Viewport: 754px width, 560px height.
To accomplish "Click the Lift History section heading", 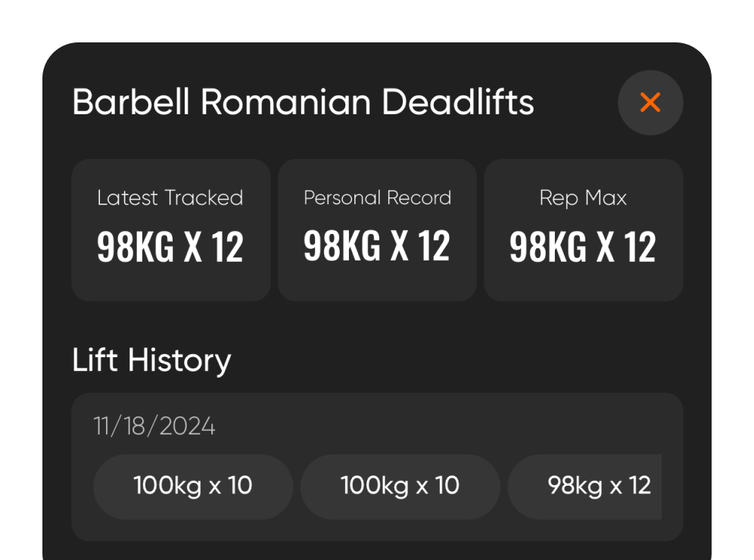I will [x=151, y=360].
